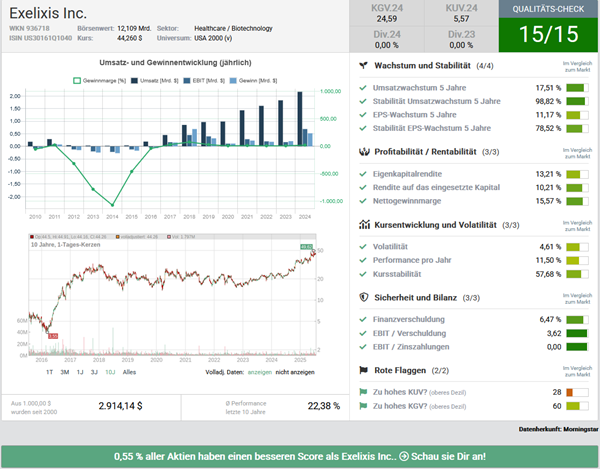600x469 pixels.
Task: Click the checkmark next to Kursstabilität
Action: coord(363,274)
